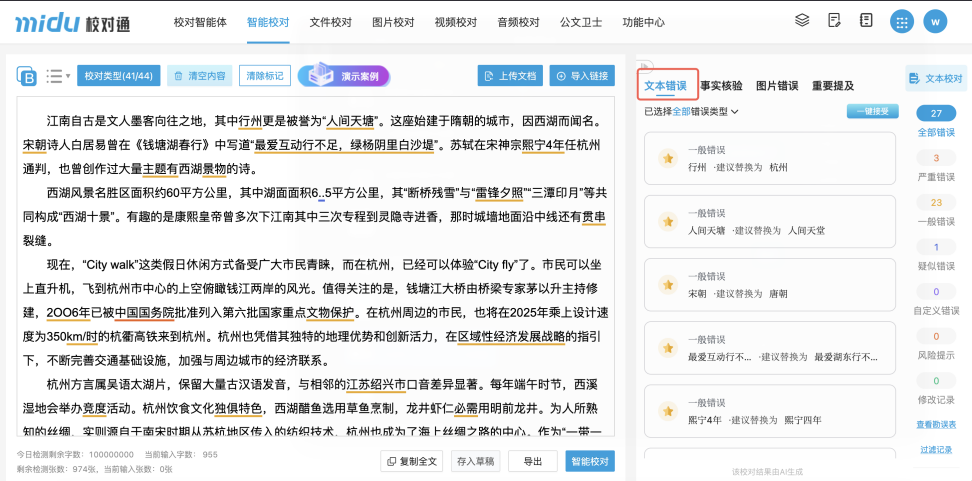Open the 查看勘误表 link
Image resolution: width=972 pixels, height=481 pixels.
[936, 425]
